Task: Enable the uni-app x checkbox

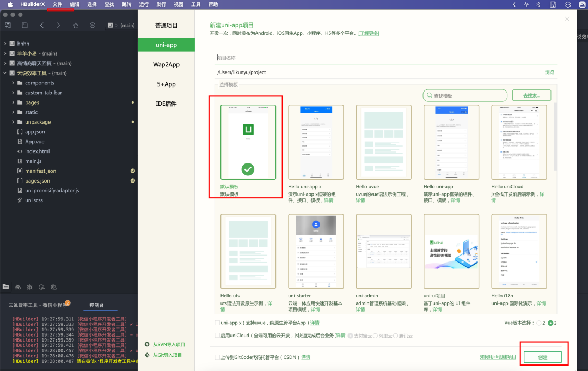Action: tap(217, 323)
